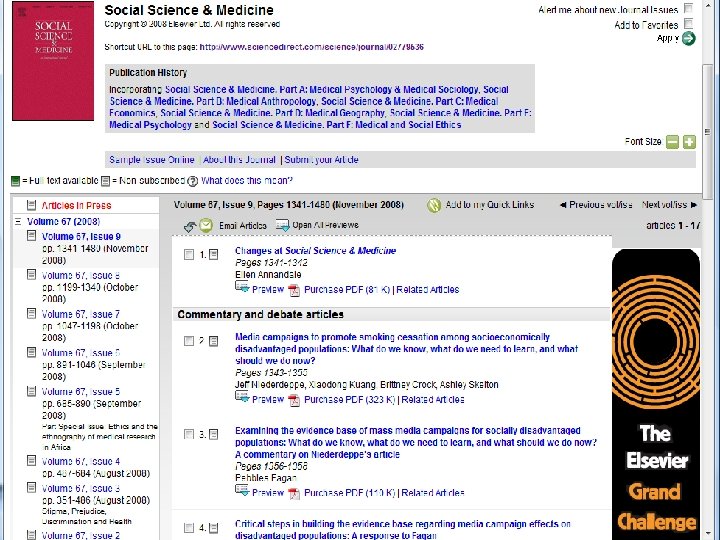Decrease font size with minus icon
The height and width of the screenshot is (540, 720).
(672, 142)
